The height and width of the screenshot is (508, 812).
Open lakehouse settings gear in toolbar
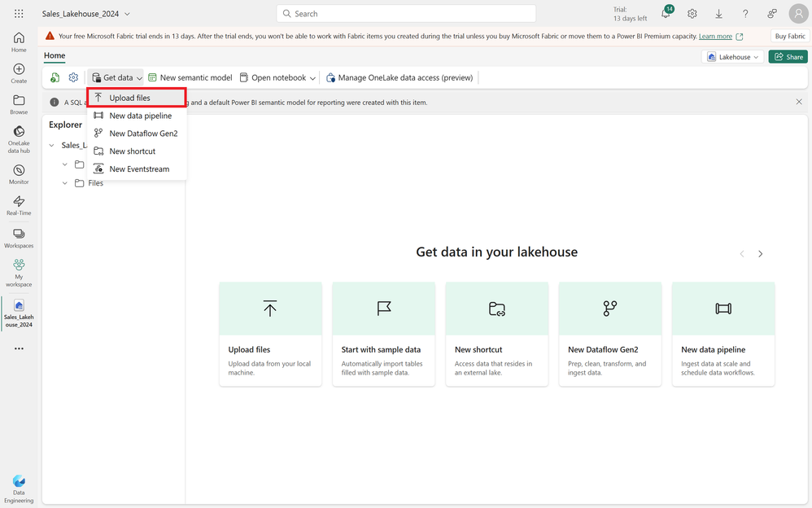(x=73, y=78)
